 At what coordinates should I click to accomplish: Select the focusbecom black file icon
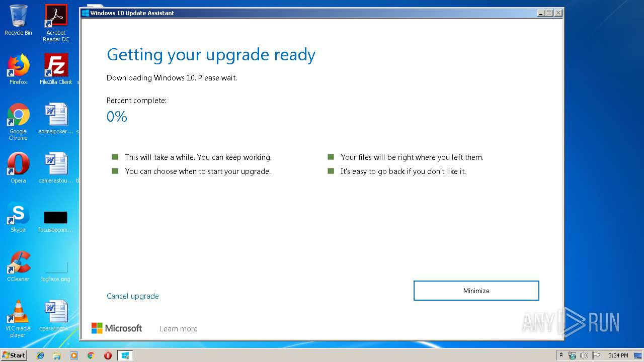coord(56,221)
